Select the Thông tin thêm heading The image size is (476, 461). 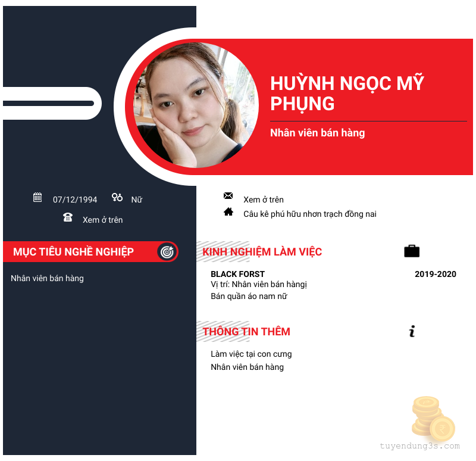click(x=246, y=332)
